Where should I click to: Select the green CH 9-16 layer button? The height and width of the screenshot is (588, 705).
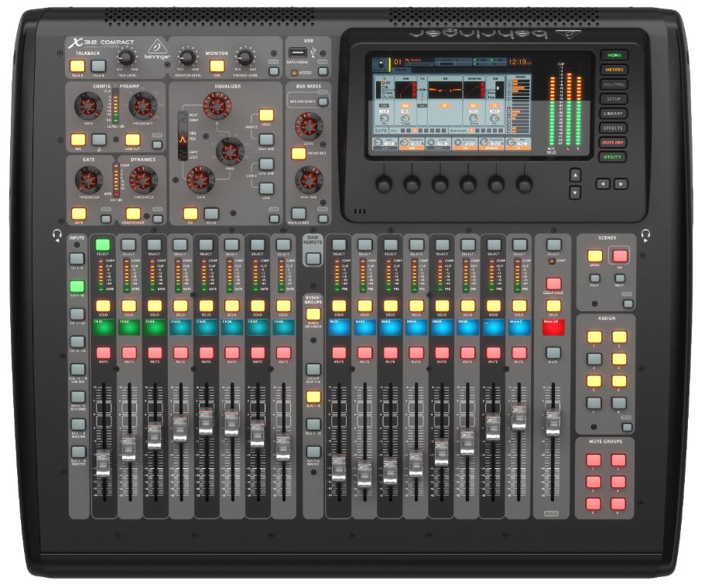[x=77, y=286]
